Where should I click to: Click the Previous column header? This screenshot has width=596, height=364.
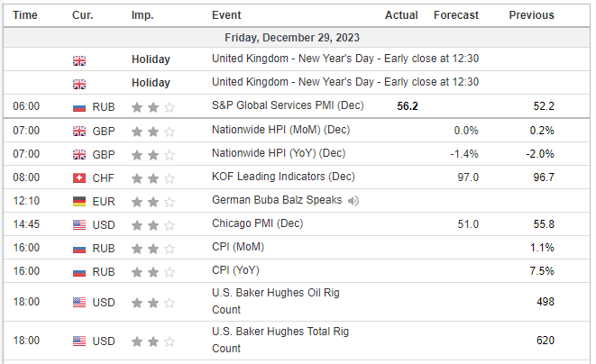531,15
